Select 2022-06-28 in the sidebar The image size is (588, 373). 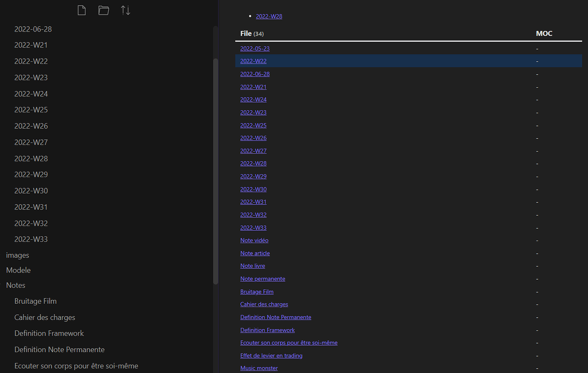click(x=33, y=29)
